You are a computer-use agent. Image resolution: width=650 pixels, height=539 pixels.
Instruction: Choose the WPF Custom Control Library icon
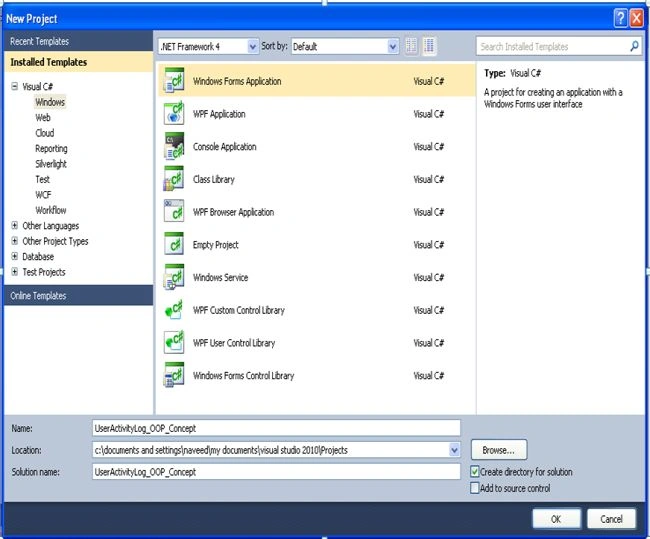pyautogui.click(x=174, y=310)
